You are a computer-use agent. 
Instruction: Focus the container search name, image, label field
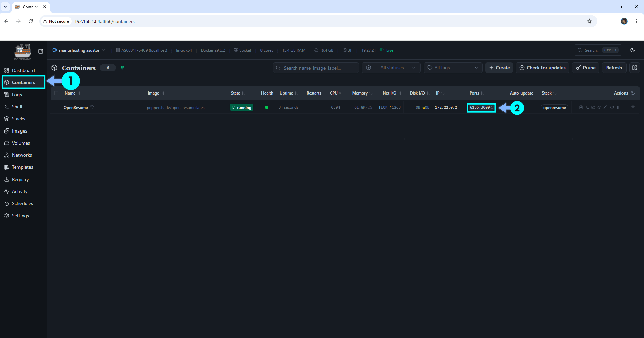click(316, 68)
